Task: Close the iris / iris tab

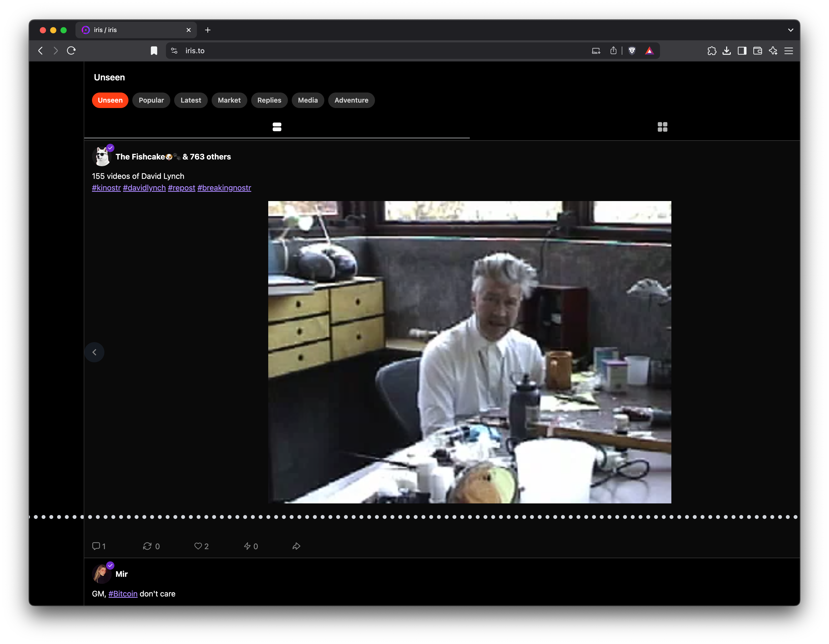Action: point(189,30)
